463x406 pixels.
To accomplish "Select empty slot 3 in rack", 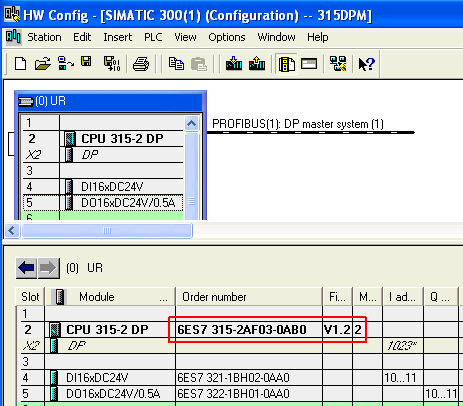I will pos(103,171).
